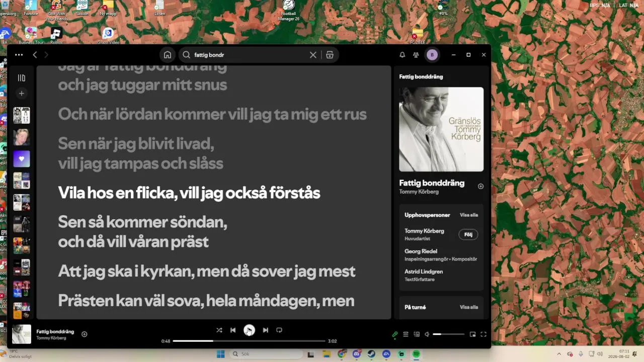This screenshot has height=362, width=644.
Task: Jump to lyric "Vila hos en flicka"
Action: coord(189,193)
